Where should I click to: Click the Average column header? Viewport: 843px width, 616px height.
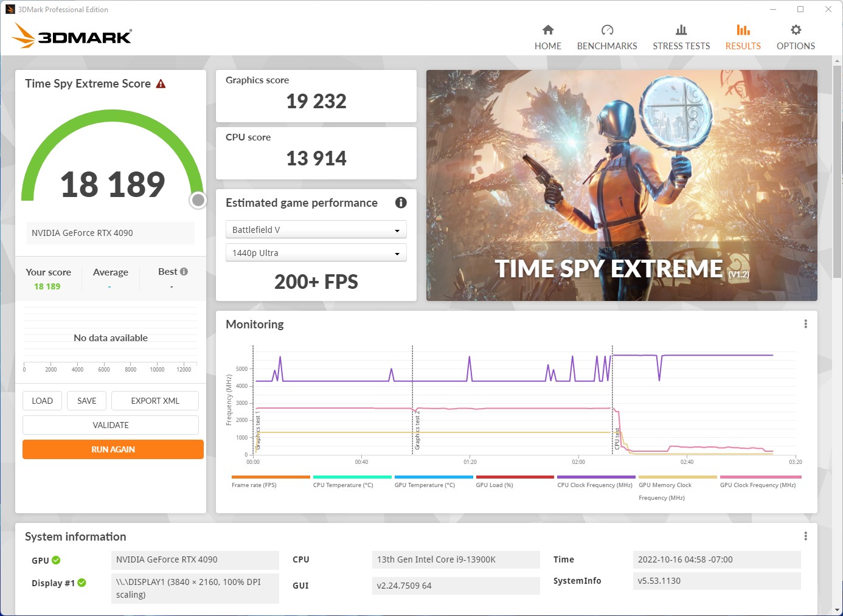point(110,272)
